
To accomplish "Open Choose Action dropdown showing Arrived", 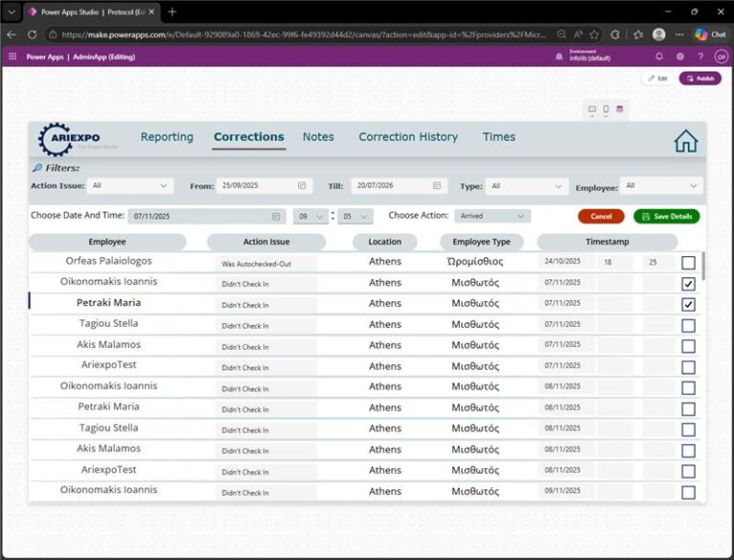I will (x=492, y=216).
